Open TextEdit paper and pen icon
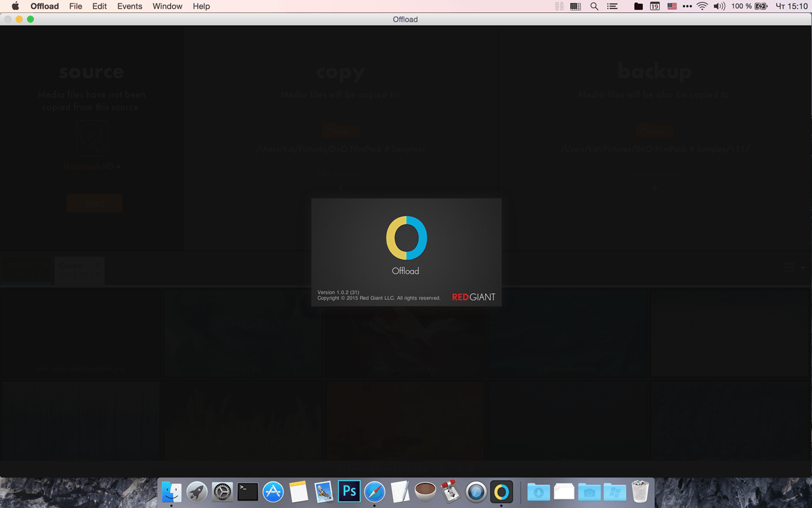Image resolution: width=812 pixels, height=508 pixels. pyautogui.click(x=400, y=491)
